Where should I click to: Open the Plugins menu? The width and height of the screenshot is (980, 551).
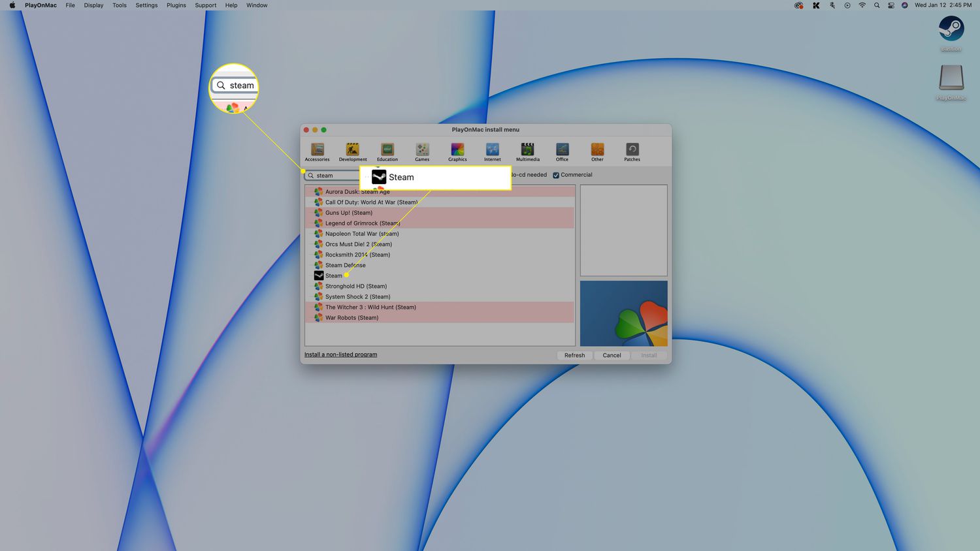coord(176,5)
